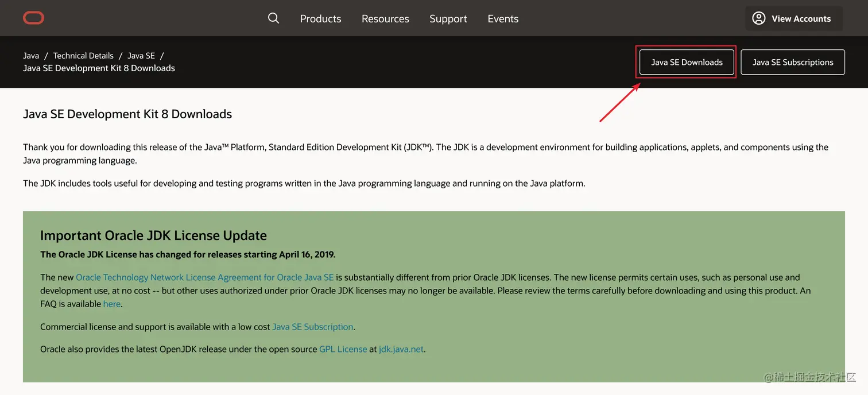Click the FAQ "here" link

click(112, 304)
